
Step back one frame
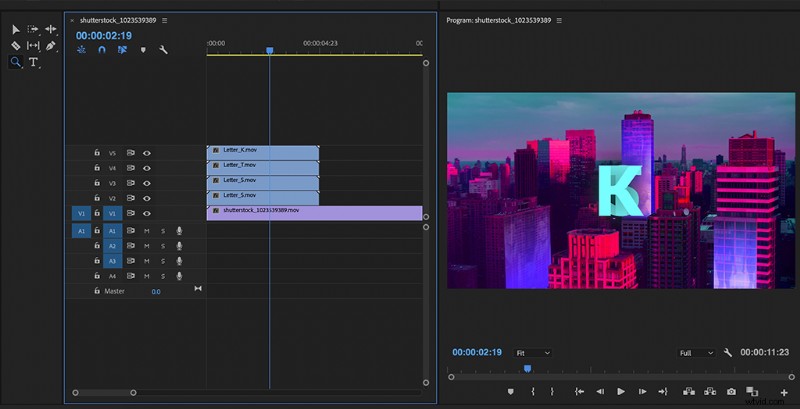[600, 392]
